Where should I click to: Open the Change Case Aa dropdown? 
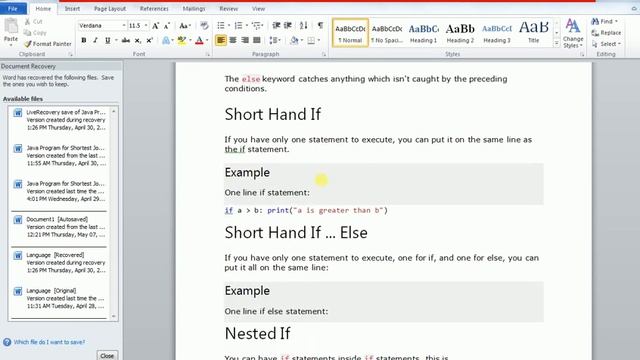185,26
